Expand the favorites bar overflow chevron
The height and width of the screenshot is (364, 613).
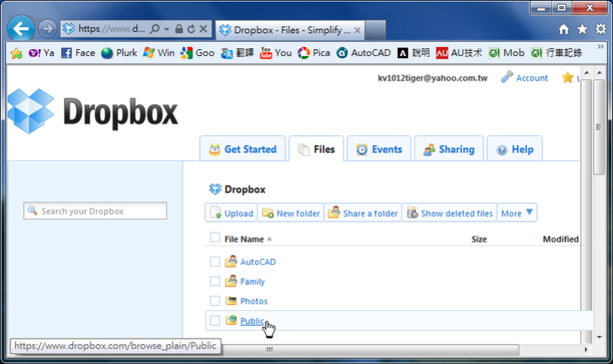click(601, 47)
